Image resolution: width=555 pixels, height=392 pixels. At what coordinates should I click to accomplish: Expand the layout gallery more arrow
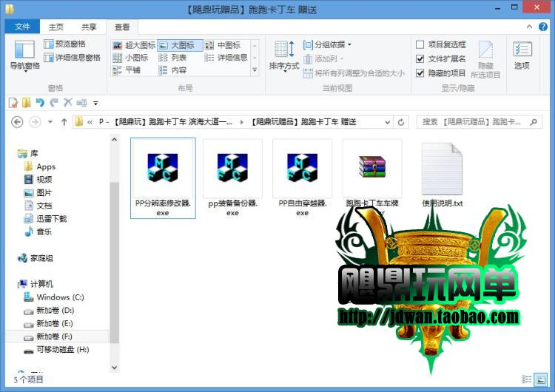pos(255,71)
